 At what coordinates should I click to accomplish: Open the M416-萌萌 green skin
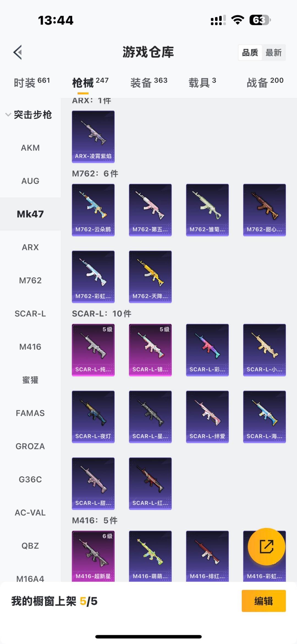(x=150, y=556)
